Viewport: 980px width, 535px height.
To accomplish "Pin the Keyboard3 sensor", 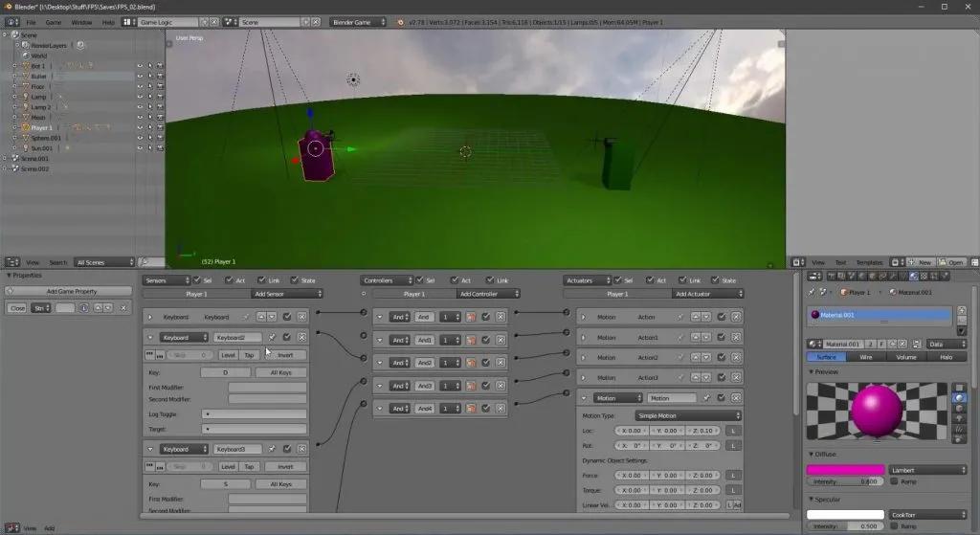I will [272, 449].
